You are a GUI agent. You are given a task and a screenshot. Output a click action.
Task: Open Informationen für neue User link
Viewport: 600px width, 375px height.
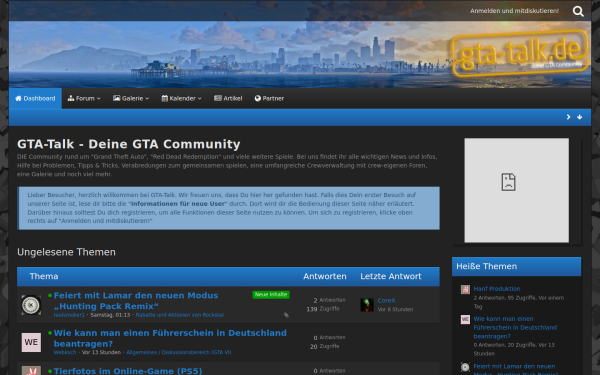179,204
